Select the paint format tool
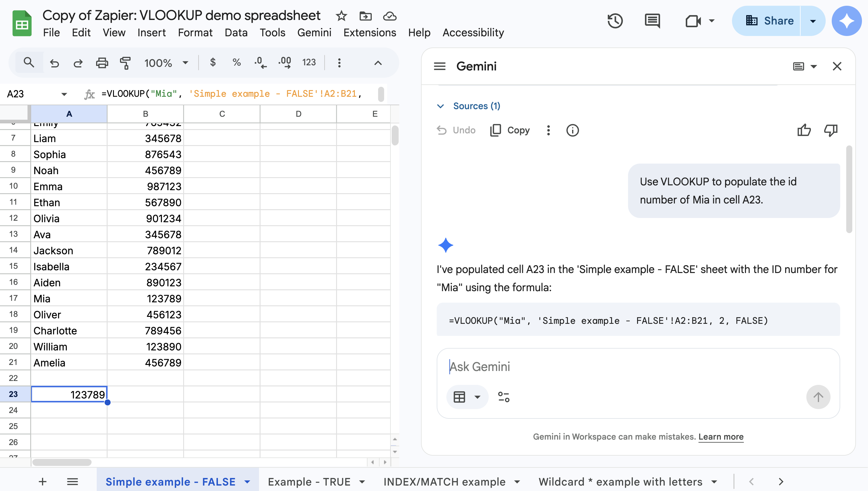 [x=125, y=63]
